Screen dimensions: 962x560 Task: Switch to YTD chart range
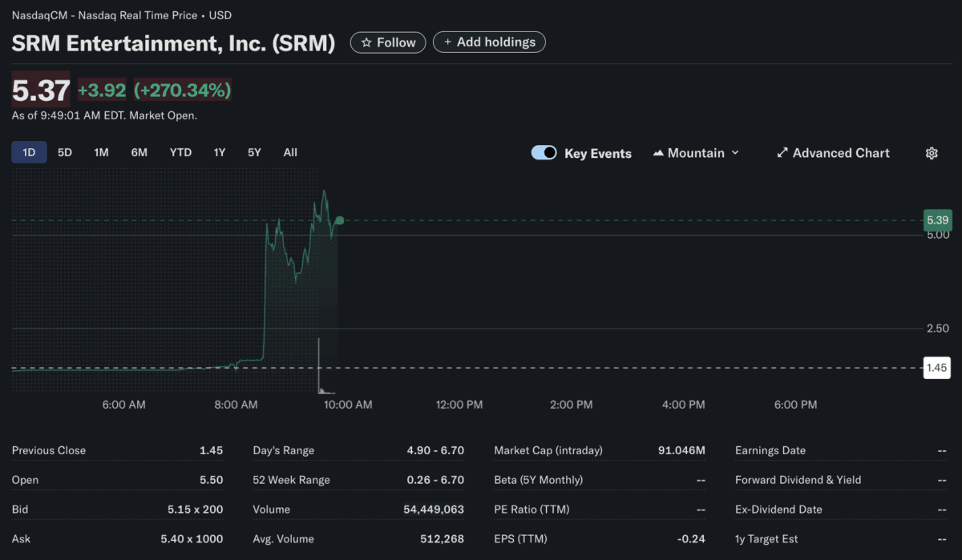[x=180, y=152]
